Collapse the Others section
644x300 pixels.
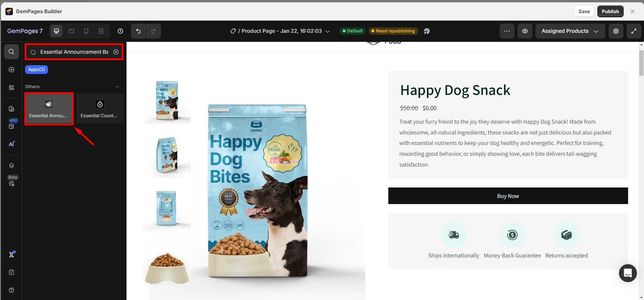[117, 87]
